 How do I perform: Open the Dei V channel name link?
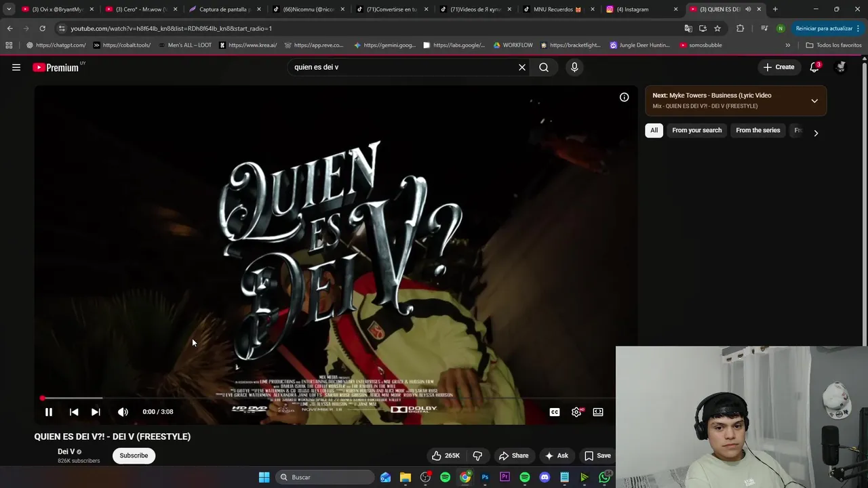tap(66, 451)
